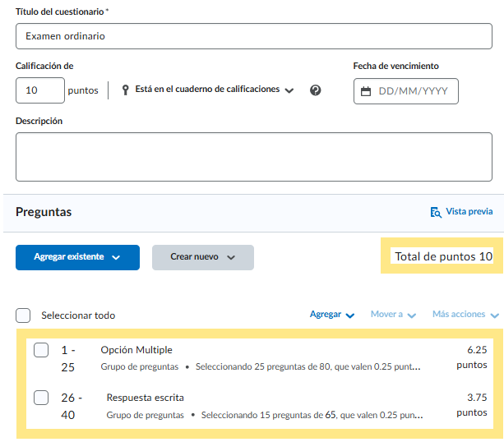Open the Agregar existente dropdown

coord(77,257)
